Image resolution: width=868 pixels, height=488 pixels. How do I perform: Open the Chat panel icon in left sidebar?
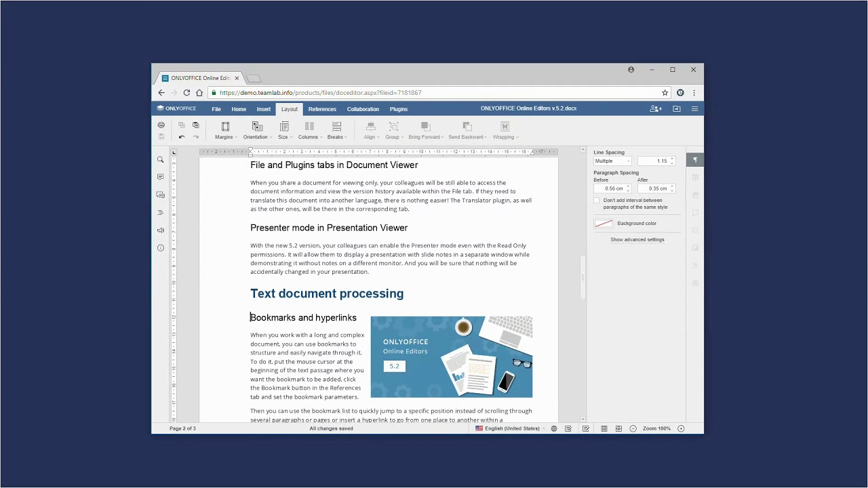point(161,195)
